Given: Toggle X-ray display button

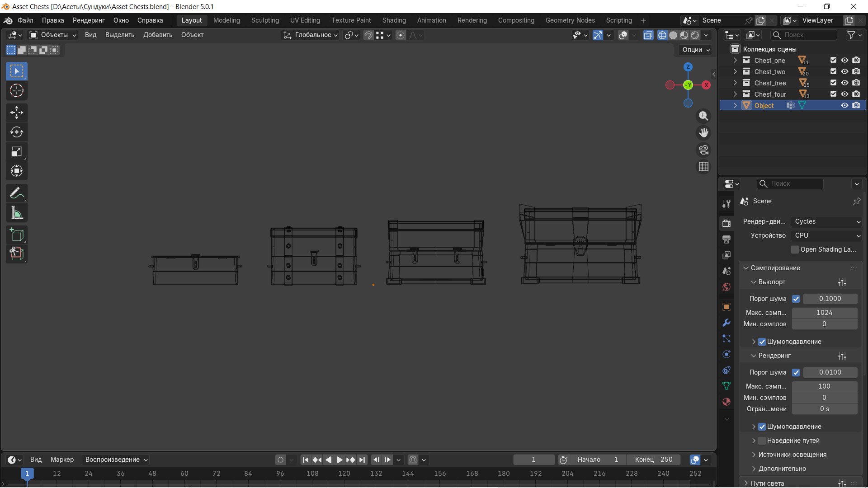Looking at the screenshot, I should click(x=648, y=35).
